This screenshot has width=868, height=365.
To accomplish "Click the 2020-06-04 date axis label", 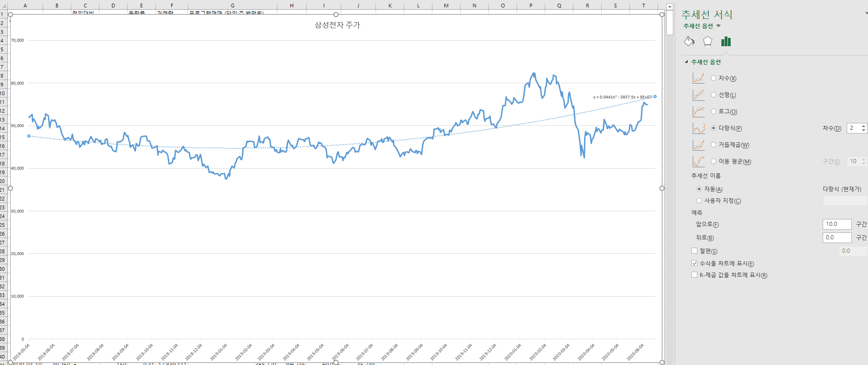I will [635, 352].
